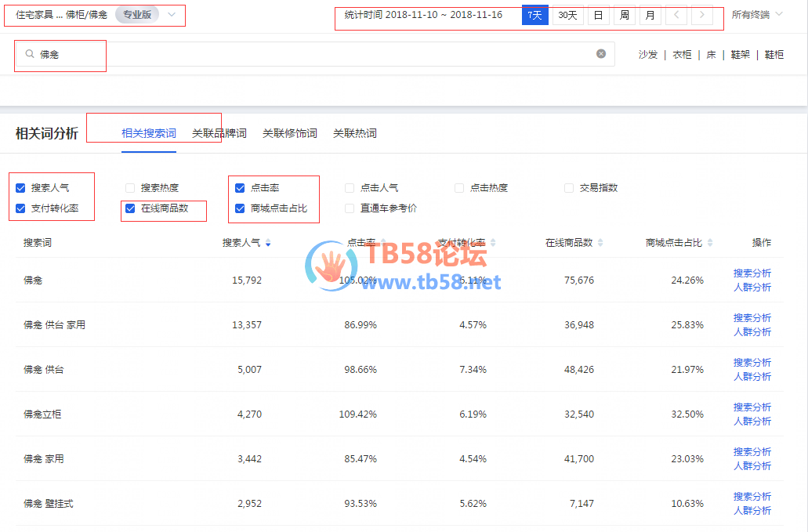Image resolution: width=808 pixels, height=532 pixels.
Task: Enable the 搜索热度 checkbox
Action: click(x=130, y=188)
